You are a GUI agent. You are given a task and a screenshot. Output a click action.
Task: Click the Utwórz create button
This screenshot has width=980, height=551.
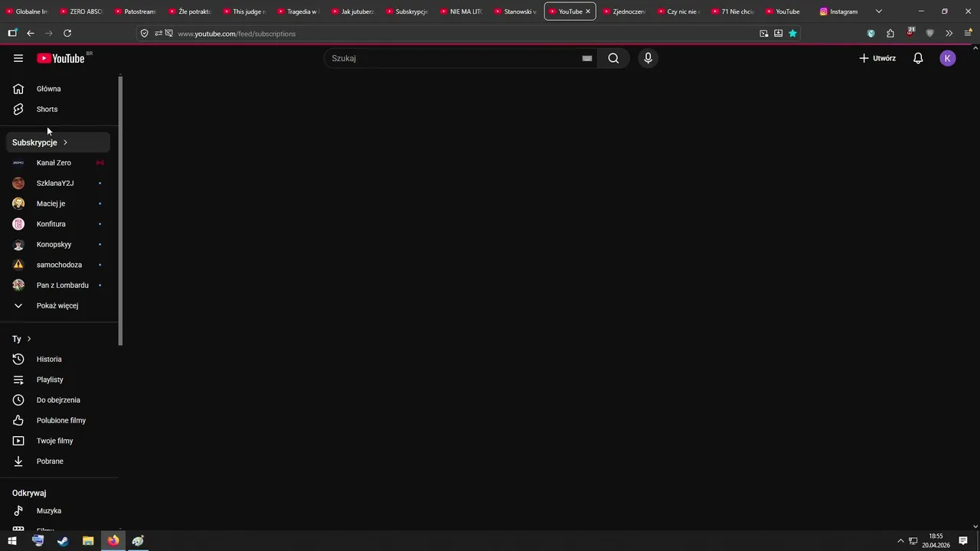point(877,58)
